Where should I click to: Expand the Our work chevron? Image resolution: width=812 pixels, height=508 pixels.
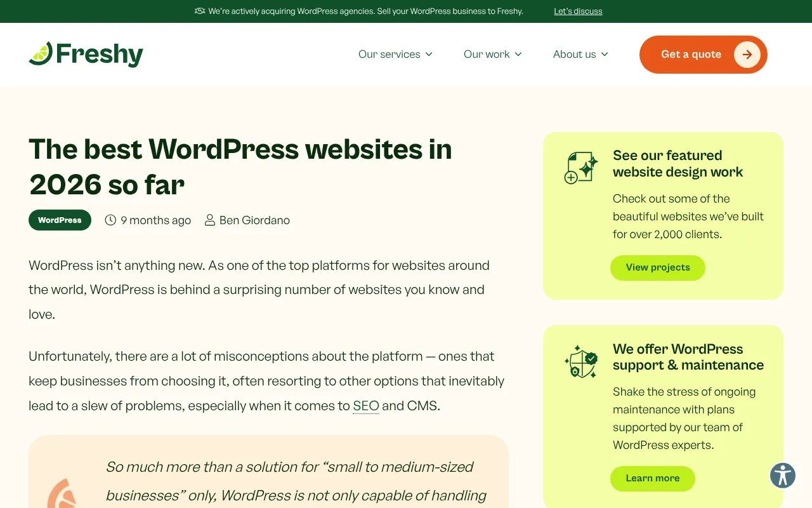click(518, 55)
